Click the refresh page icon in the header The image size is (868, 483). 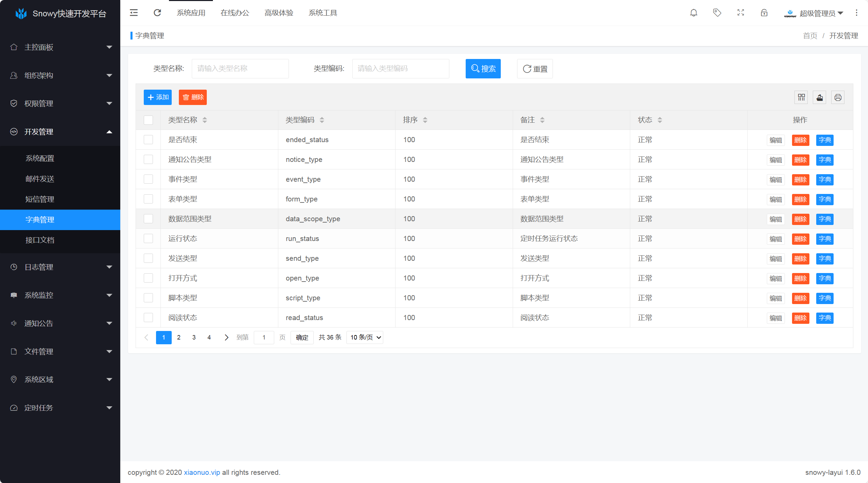pos(157,13)
